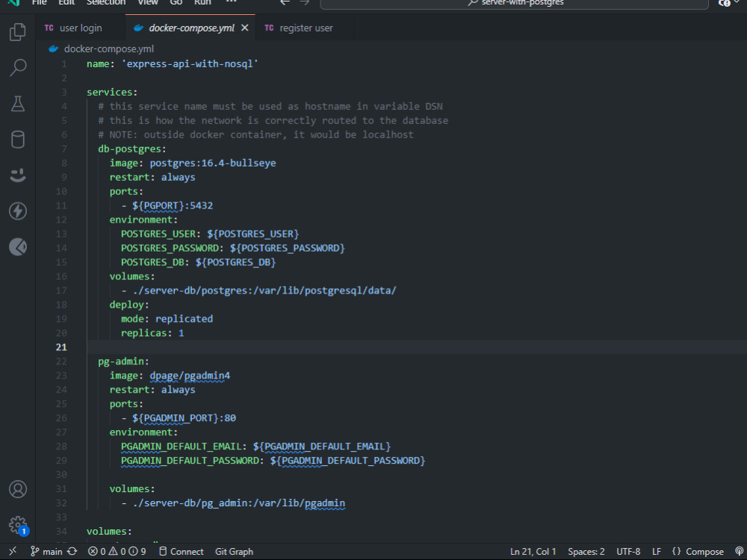Click the services: key on line 3

[112, 92]
